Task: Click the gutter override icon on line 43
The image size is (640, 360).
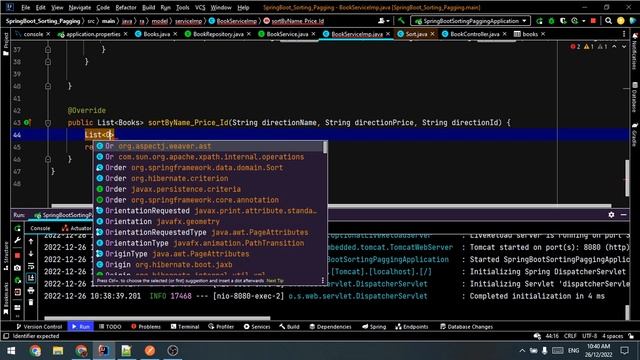Action: (27, 122)
